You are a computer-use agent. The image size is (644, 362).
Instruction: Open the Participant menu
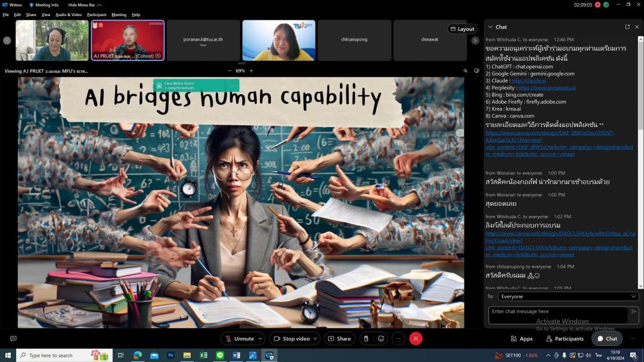[x=97, y=14]
